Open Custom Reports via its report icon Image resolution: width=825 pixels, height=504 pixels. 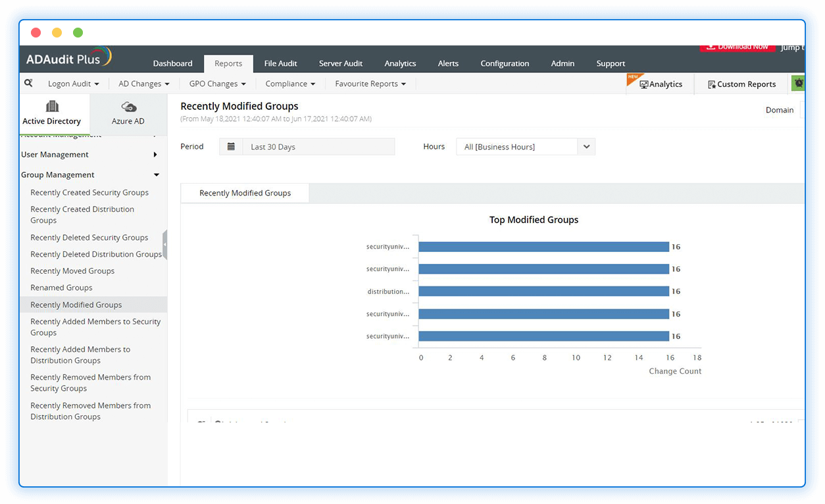[711, 84]
